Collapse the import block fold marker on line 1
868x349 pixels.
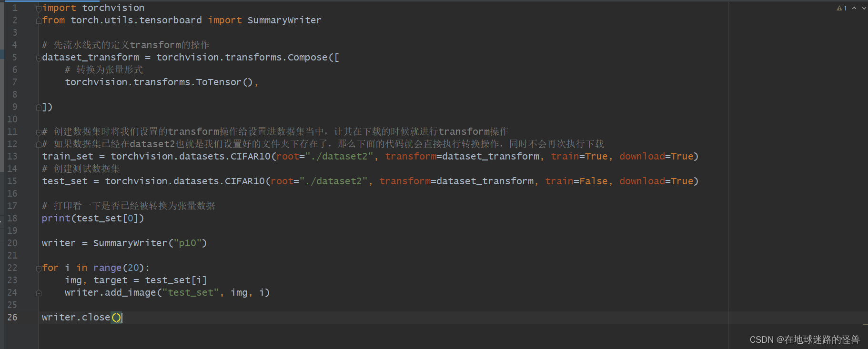coord(39,8)
